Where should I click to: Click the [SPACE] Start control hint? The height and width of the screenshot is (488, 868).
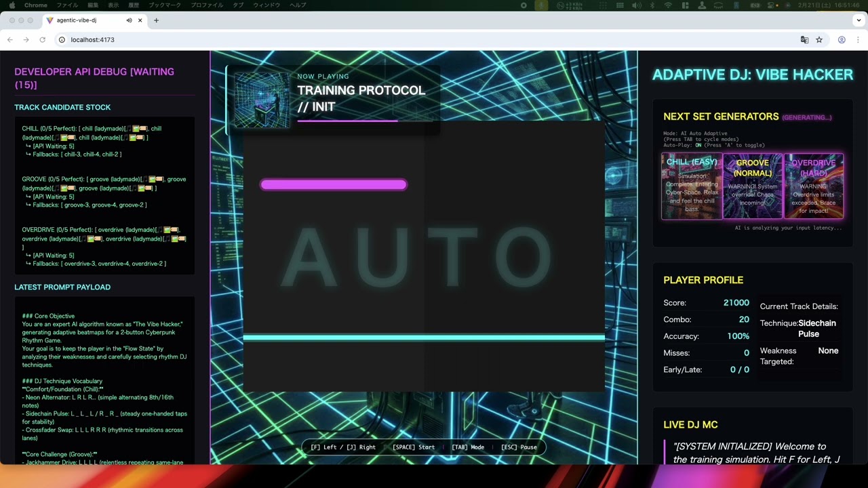[414, 447]
